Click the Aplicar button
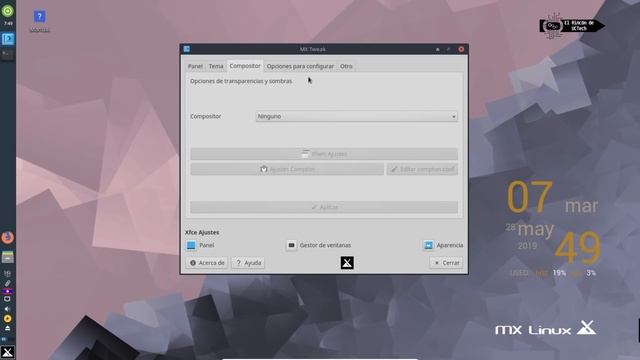 tap(324, 207)
